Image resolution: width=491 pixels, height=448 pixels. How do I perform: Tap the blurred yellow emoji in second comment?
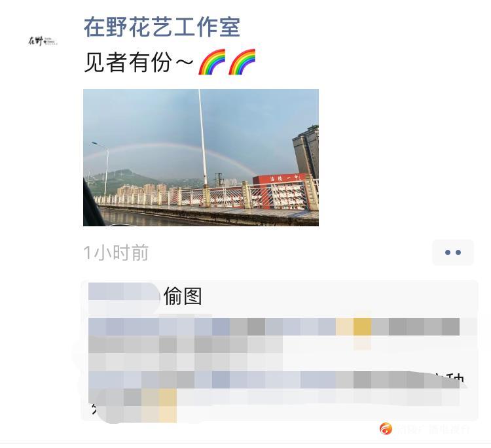click(x=362, y=326)
